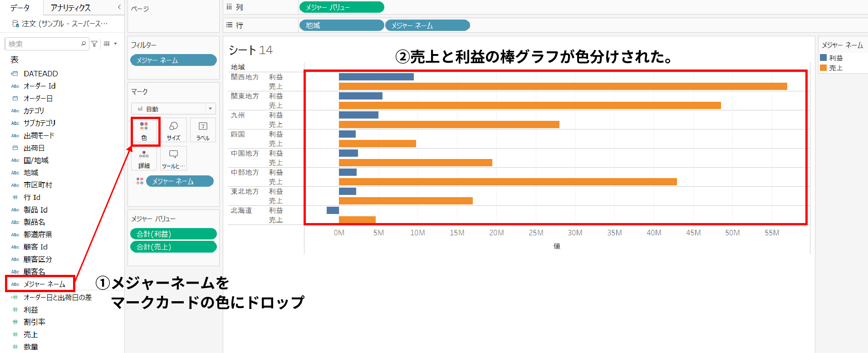Click the orange 売上 bar for 中部地方
Image resolution: width=868 pixels, height=353 pixels.
click(x=508, y=182)
